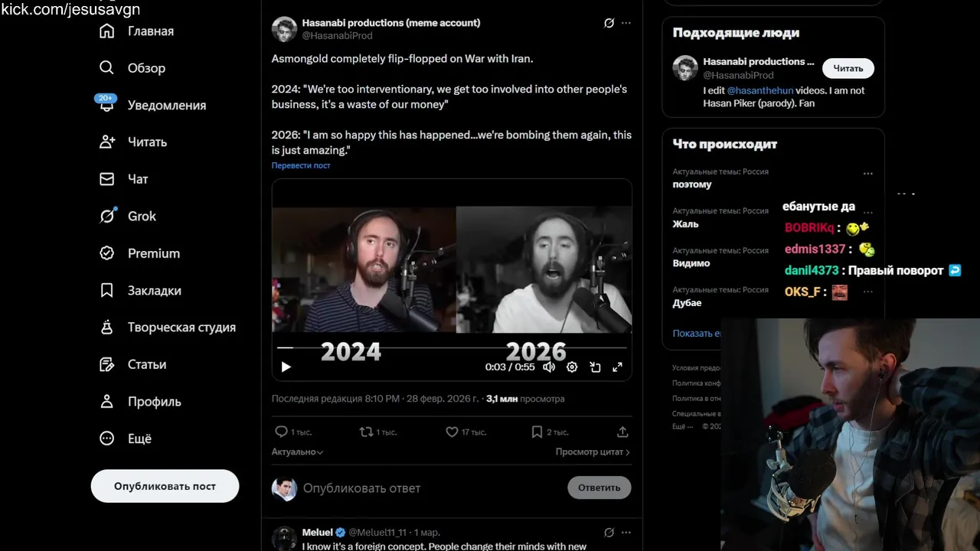Bookmark the post with 2 тыс. saves
This screenshot has height=551, width=980.
[537, 432]
